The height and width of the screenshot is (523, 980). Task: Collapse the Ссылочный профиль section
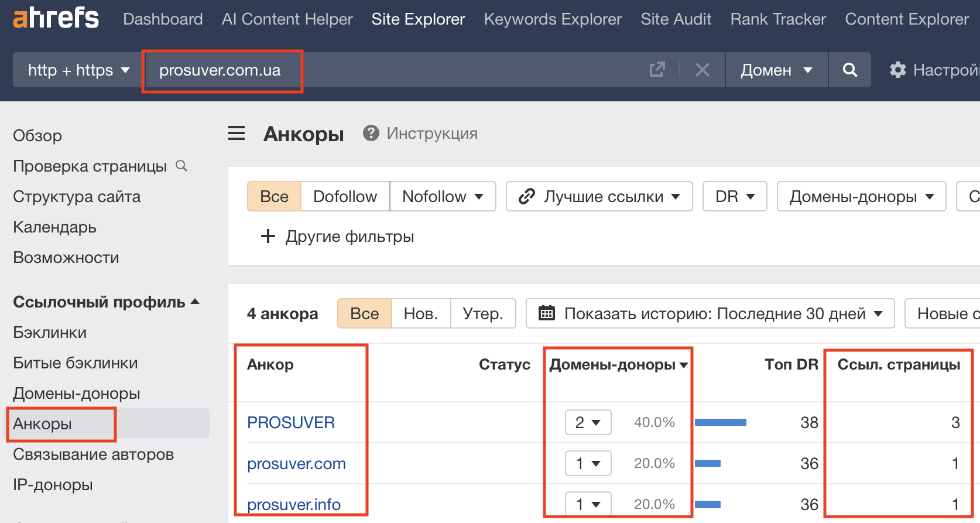107,302
